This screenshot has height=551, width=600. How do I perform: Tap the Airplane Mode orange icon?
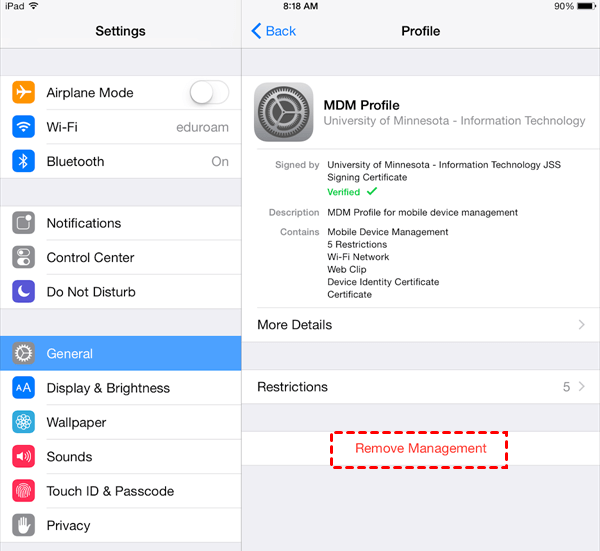tap(23, 92)
